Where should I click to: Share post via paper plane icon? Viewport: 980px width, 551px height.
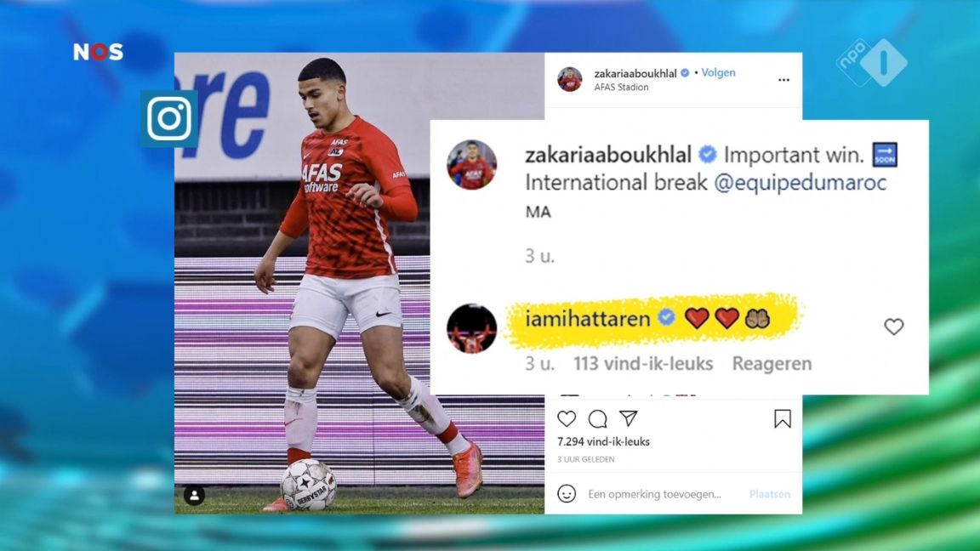point(628,418)
